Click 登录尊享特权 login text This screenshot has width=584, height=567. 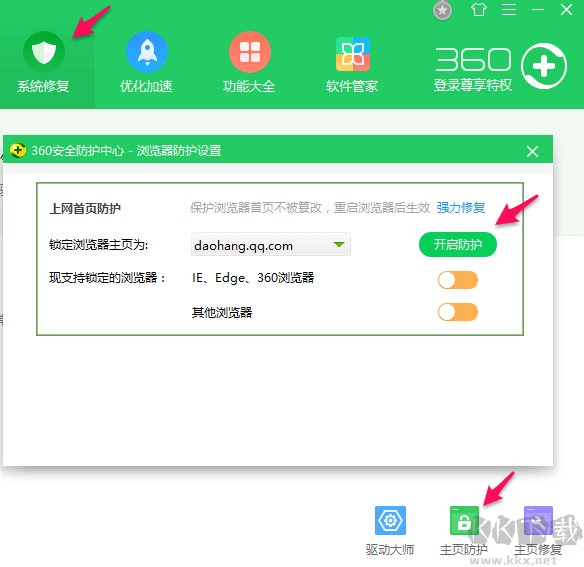click(473, 85)
